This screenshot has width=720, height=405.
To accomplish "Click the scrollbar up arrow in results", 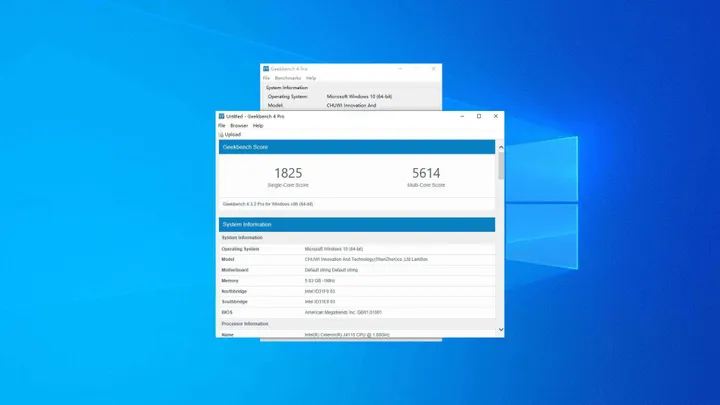I will (x=501, y=147).
